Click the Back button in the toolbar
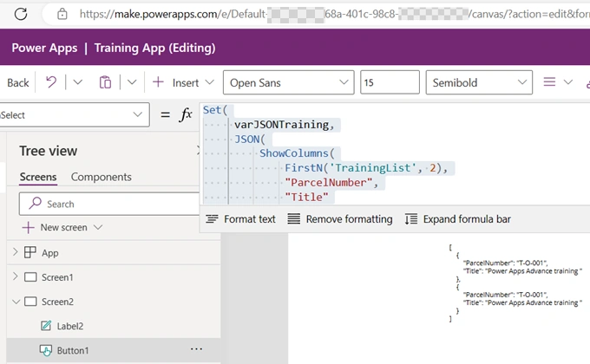 click(x=17, y=82)
